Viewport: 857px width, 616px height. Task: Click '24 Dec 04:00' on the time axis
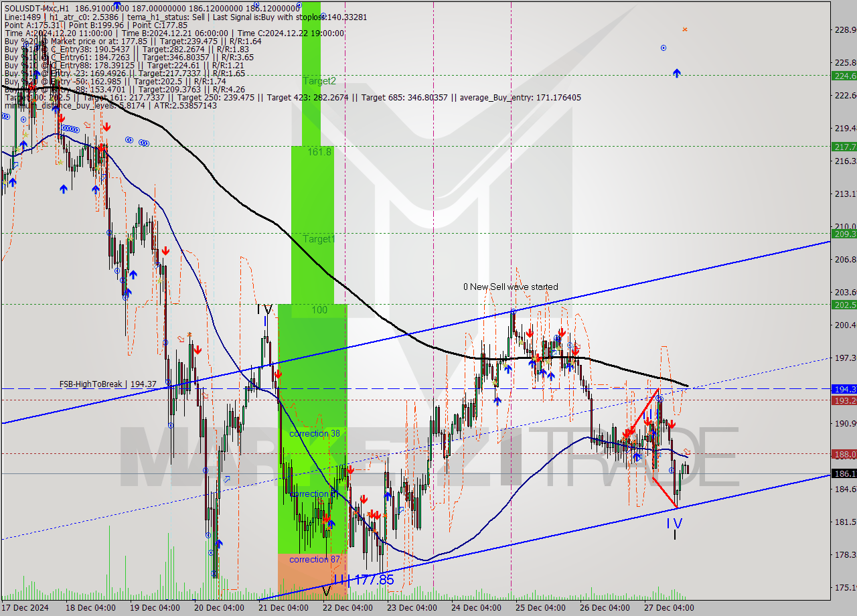pos(477,608)
